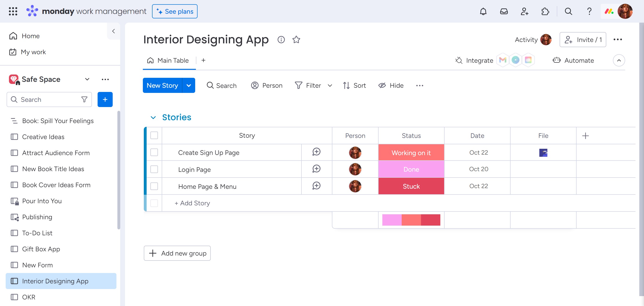
Task: Open the Safe Space workspace dropdown
Action: point(87,79)
